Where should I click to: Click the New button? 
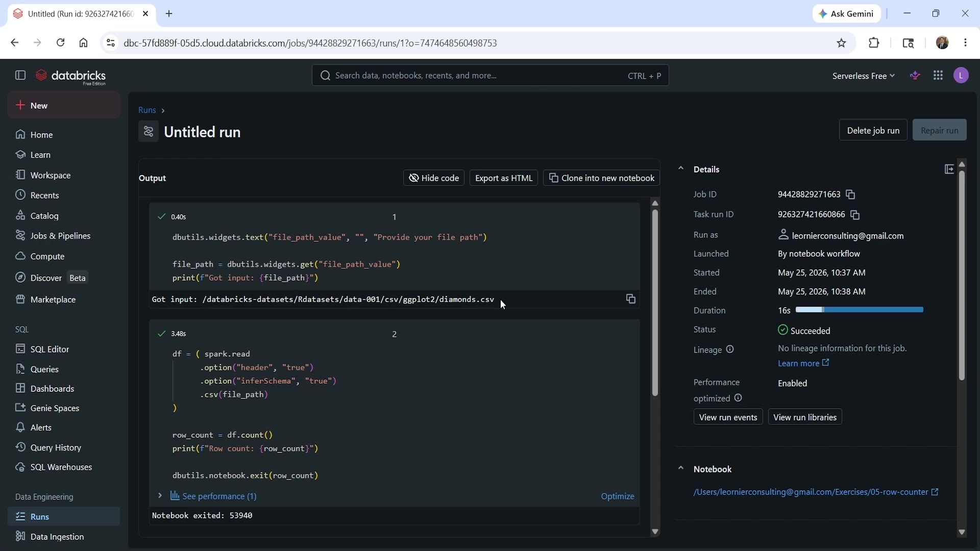click(x=64, y=106)
